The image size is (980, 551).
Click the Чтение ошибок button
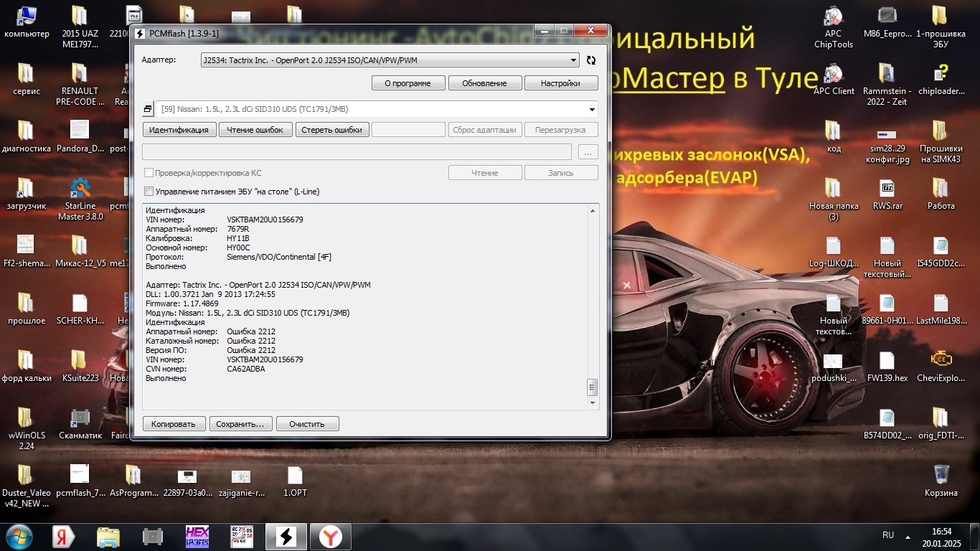255,130
